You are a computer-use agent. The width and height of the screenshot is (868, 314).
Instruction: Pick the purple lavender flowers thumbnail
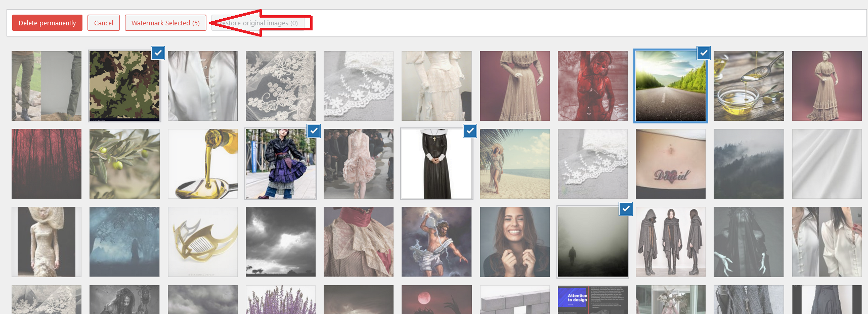[281, 299]
